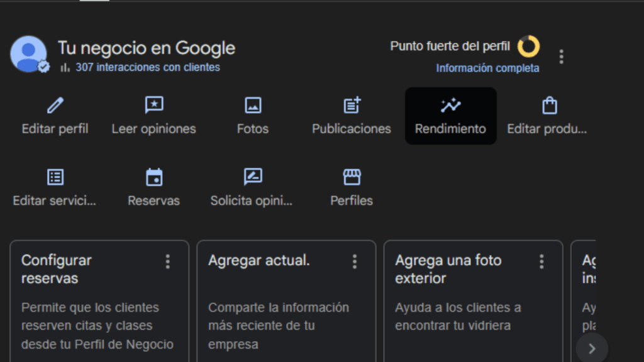Click the Reservas label text
The height and width of the screenshot is (362, 644).
[x=154, y=200]
